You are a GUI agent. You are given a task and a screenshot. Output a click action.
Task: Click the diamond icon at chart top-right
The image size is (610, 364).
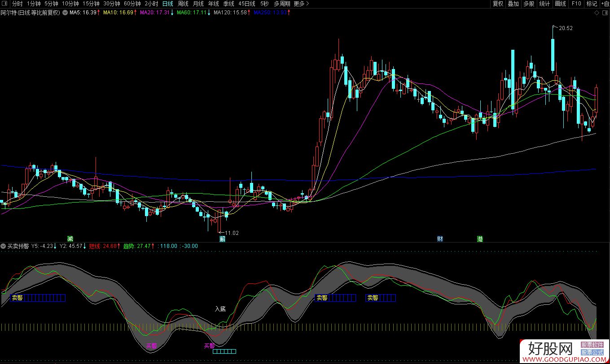click(597, 13)
